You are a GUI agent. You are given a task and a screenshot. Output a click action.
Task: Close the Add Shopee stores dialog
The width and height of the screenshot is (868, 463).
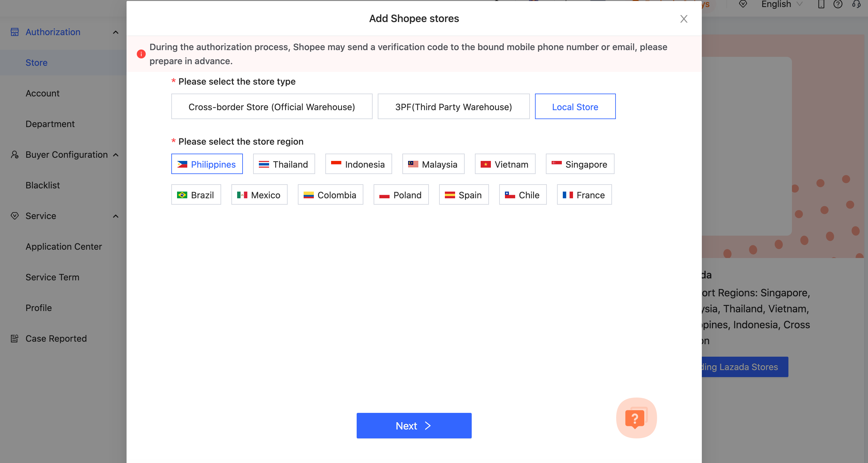684,19
